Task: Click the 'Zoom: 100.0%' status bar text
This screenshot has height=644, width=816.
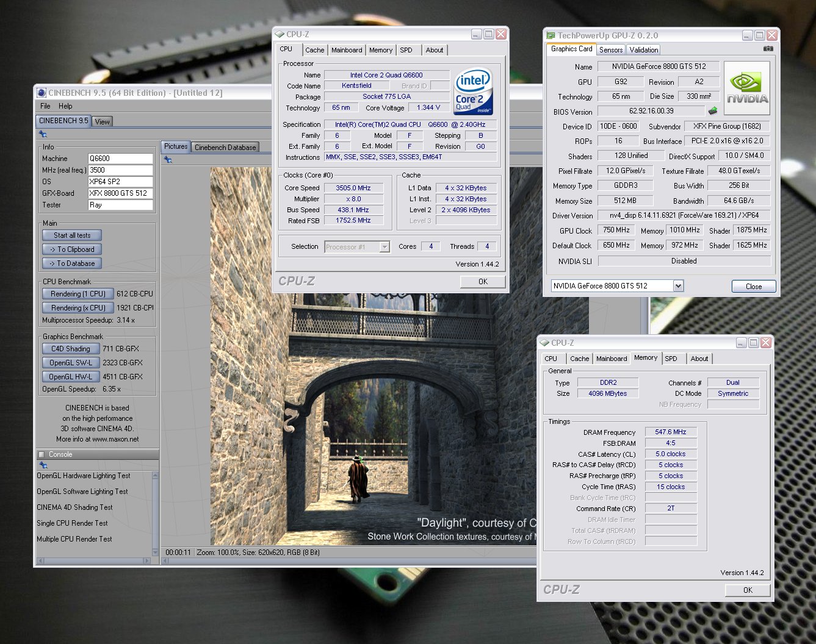Action: (217, 553)
